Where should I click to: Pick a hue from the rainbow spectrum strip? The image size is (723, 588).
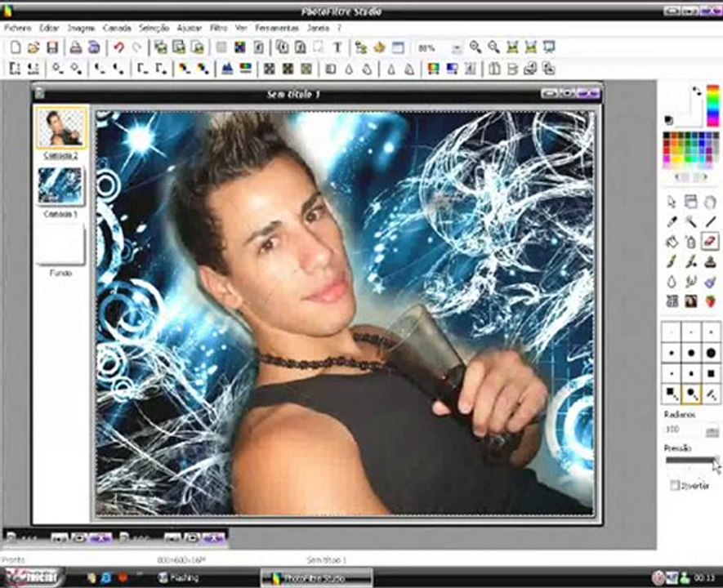(713, 105)
